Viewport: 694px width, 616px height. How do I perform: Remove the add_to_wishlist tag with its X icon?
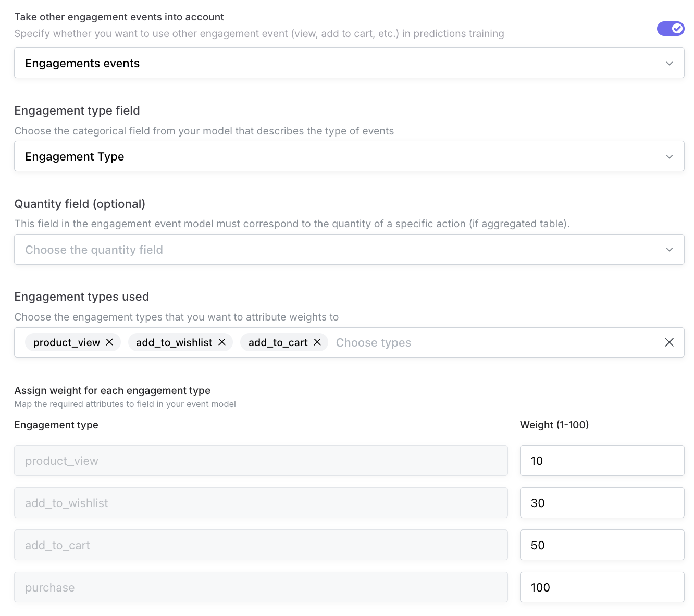(x=222, y=342)
